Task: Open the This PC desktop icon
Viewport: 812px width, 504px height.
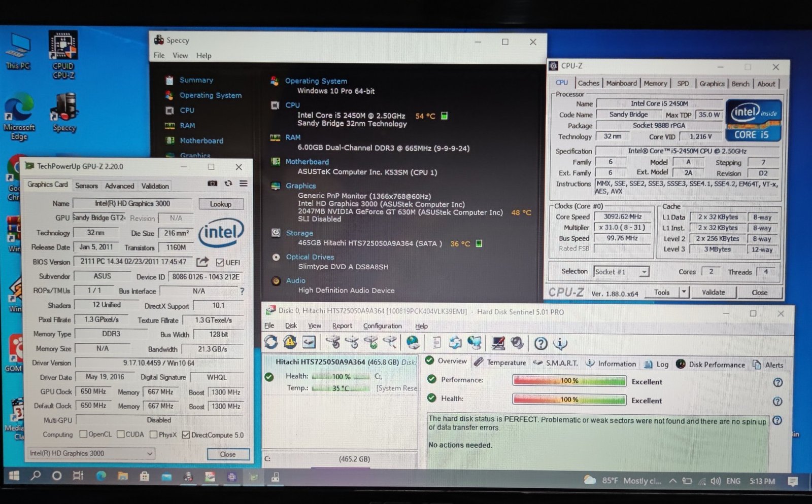Action: click(18, 52)
